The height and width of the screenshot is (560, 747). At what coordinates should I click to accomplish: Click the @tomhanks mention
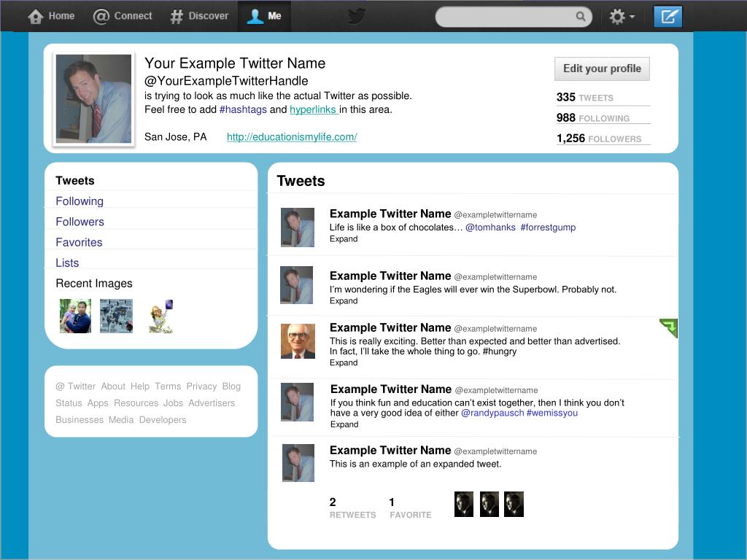[x=490, y=227]
